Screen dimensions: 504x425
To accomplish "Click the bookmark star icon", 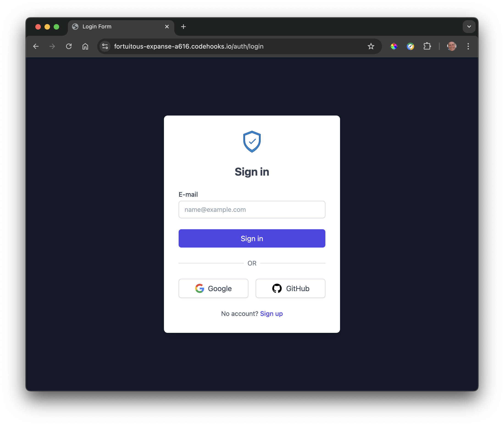I will [371, 46].
